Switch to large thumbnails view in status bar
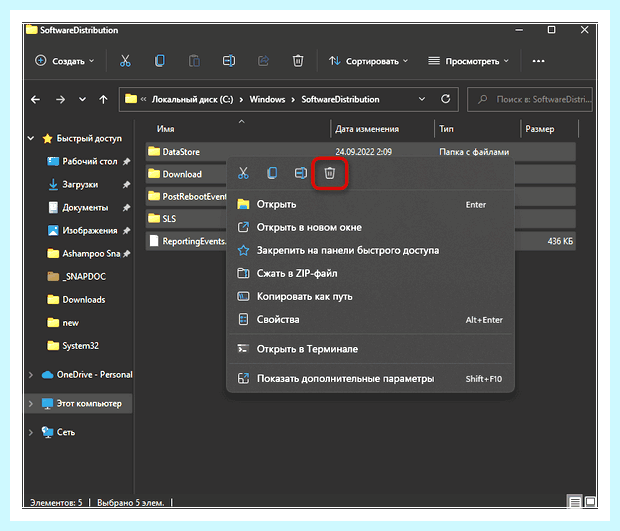The image size is (620, 531). pos(590,502)
